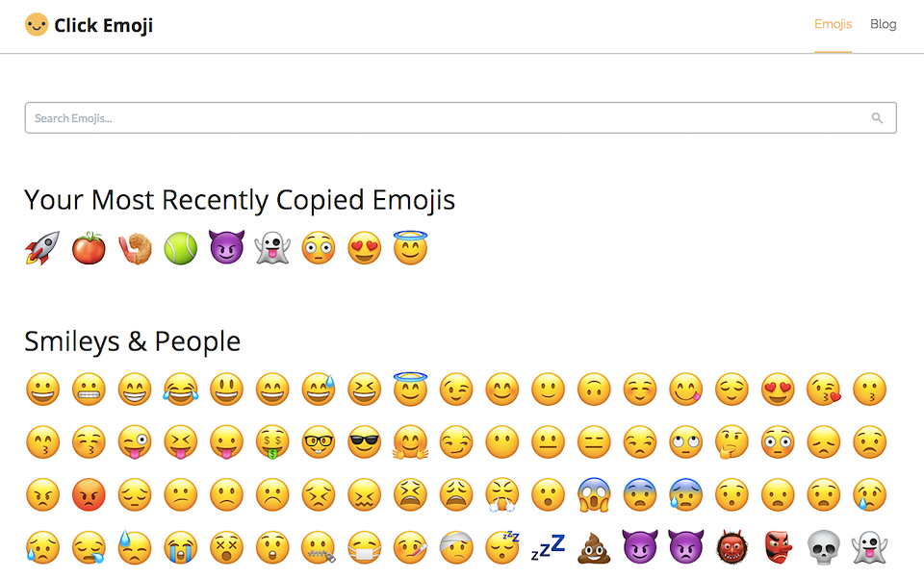Select the face with medical mask emoji
The height and width of the screenshot is (578, 924).
click(x=364, y=547)
